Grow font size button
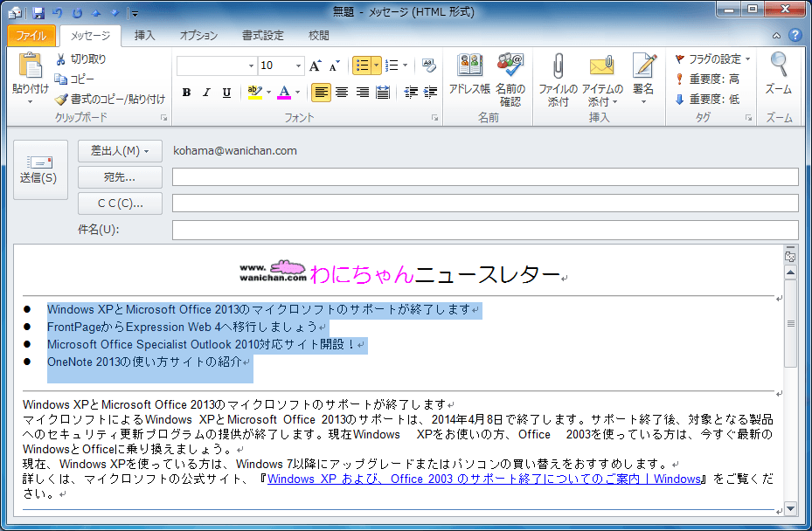 point(315,66)
